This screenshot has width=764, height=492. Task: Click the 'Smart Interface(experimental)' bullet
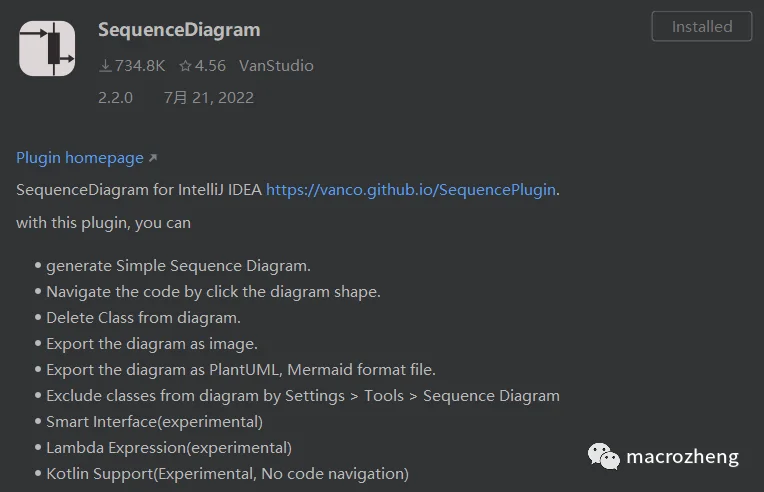point(154,422)
